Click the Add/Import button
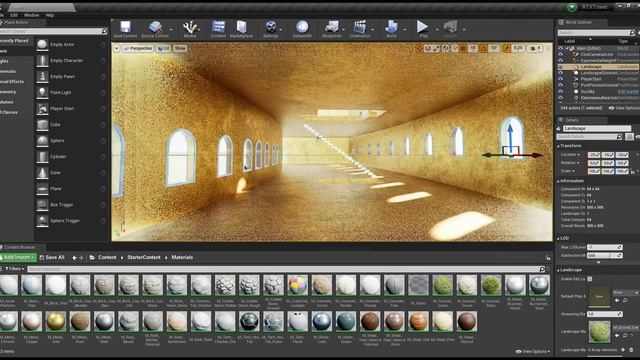The width and height of the screenshot is (640, 360). coord(18,258)
